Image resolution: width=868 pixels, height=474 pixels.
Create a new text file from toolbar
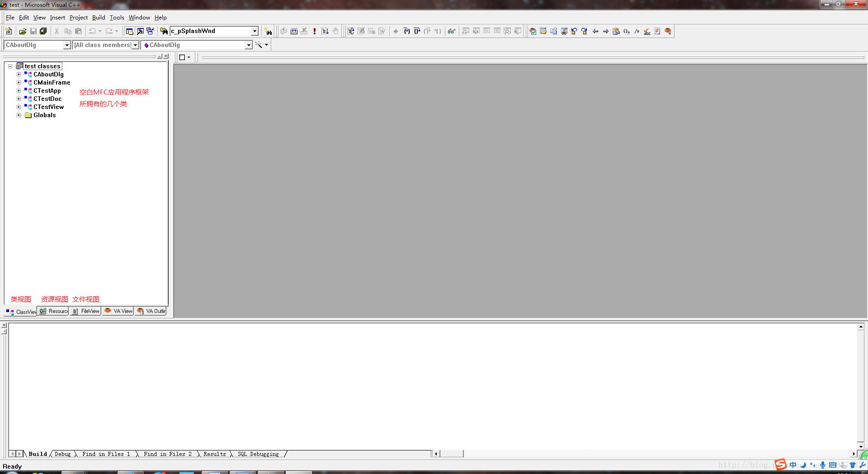[x=9, y=31]
